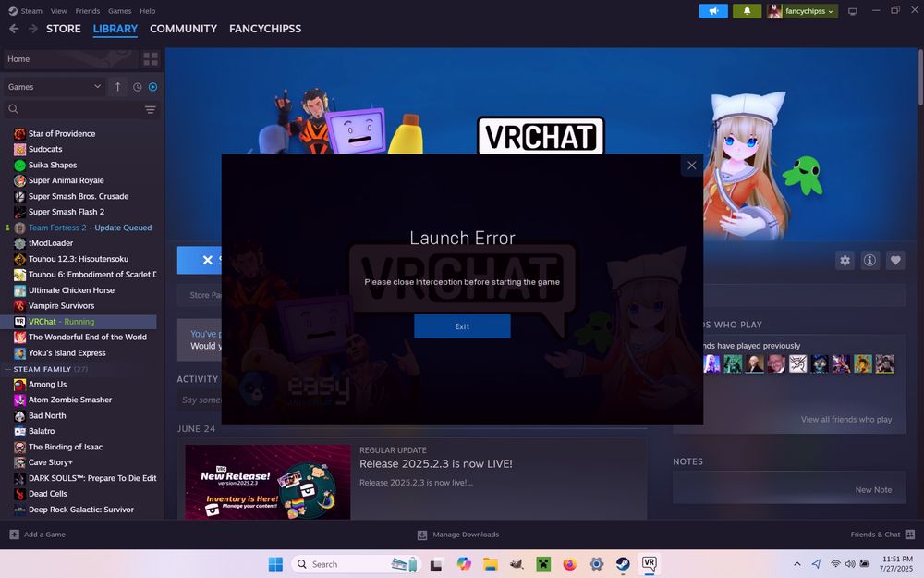The height and width of the screenshot is (578, 924).
Task: Open Copilot from the taskbar
Action: pos(464,564)
